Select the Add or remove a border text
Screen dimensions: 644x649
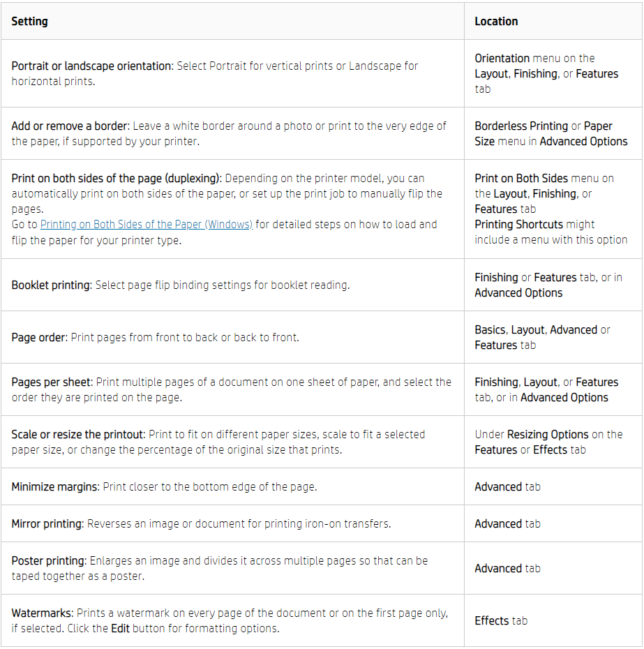(x=70, y=126)
